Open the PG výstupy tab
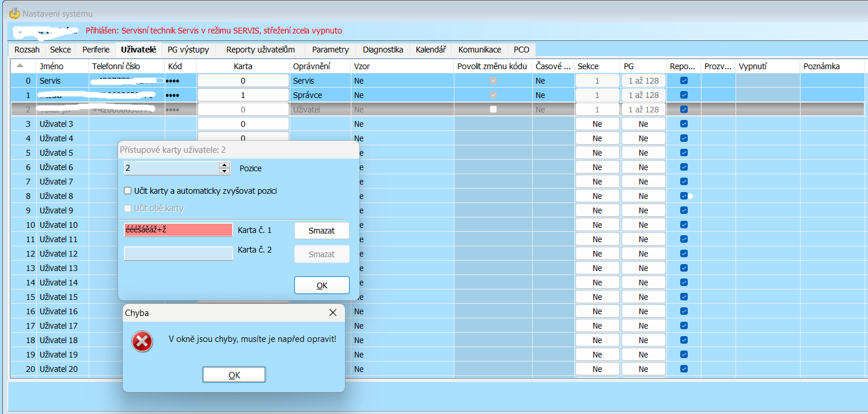The height and width of the screenshot is (414, 868). click(x=188, y=50)
